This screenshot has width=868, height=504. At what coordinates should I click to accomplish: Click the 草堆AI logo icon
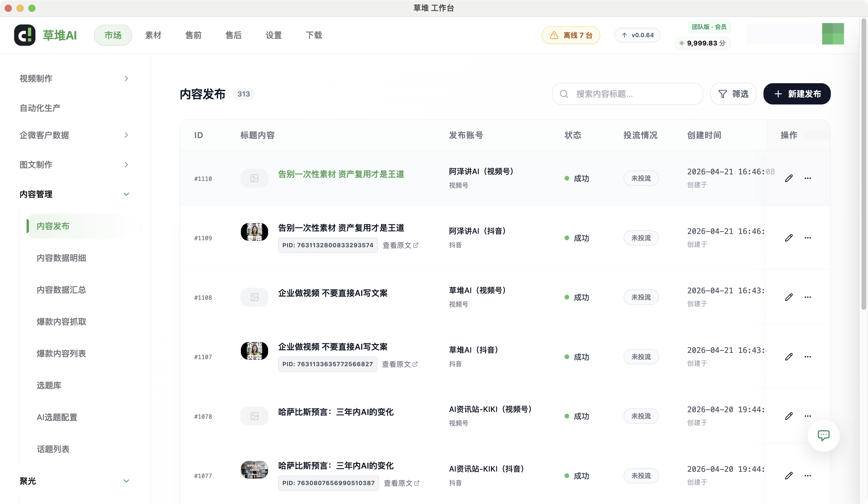[25, 35]
